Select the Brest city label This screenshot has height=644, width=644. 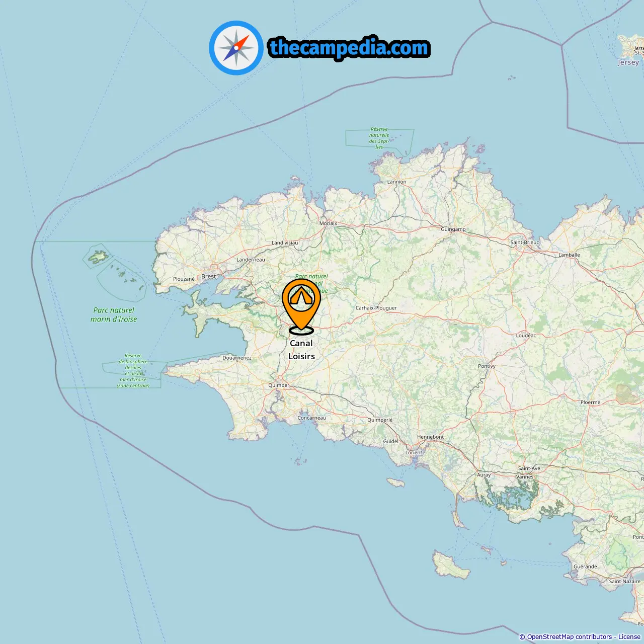click(x=208, y=276)
